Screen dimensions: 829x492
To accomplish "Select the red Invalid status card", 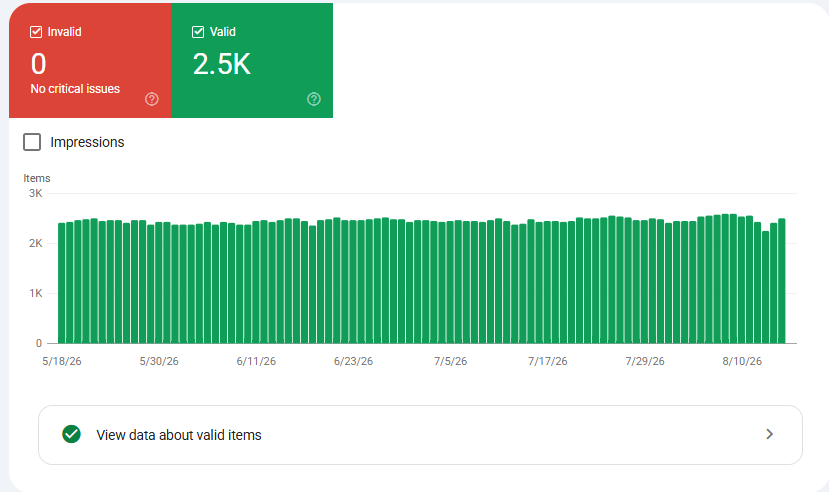I will tap(90, 60).
